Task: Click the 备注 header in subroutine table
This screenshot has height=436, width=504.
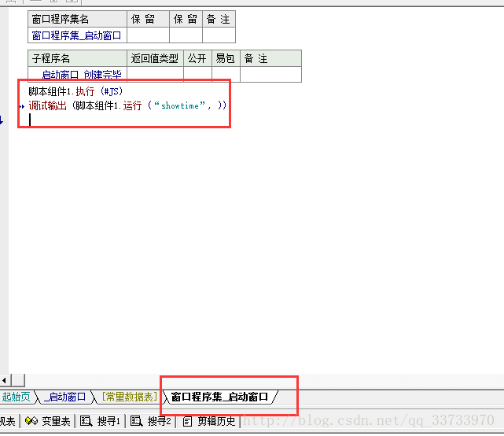Action: pyautogui.click(x=270, y=58)
